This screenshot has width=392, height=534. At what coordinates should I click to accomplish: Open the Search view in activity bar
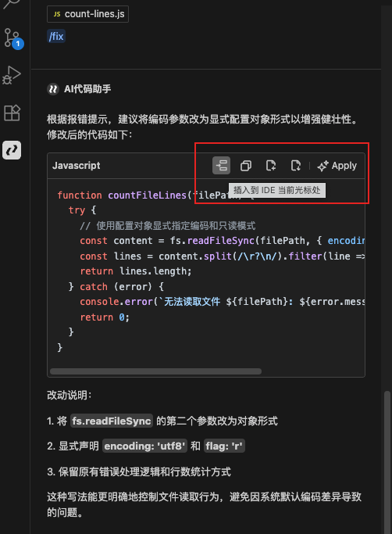click(12, 4)
